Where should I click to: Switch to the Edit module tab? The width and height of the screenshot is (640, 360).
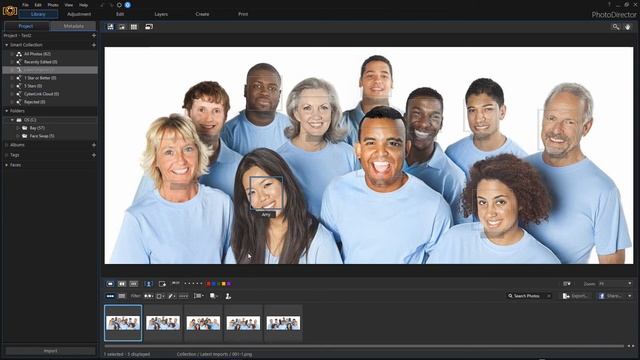coord(120,14)
